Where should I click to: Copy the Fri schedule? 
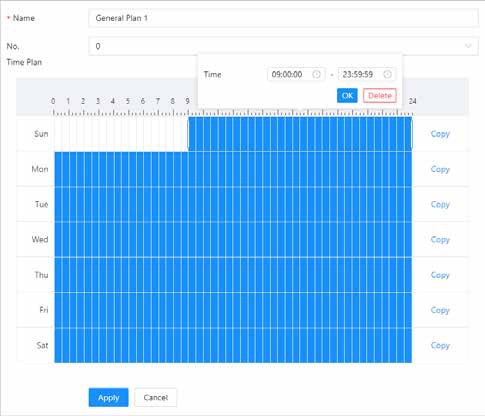coord(440,310)
